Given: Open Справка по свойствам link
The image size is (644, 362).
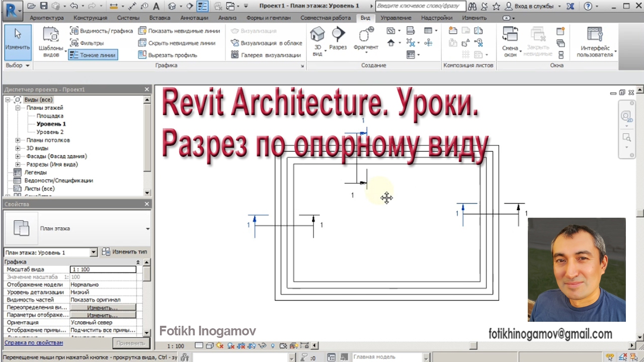Looking at the screenshot, I should (x=34, y=342).
